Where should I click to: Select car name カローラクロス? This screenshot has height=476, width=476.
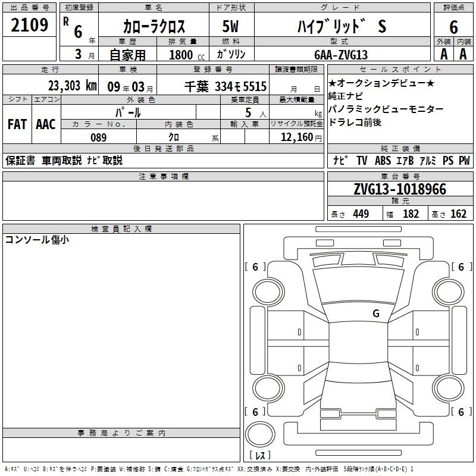click(154, 26)
